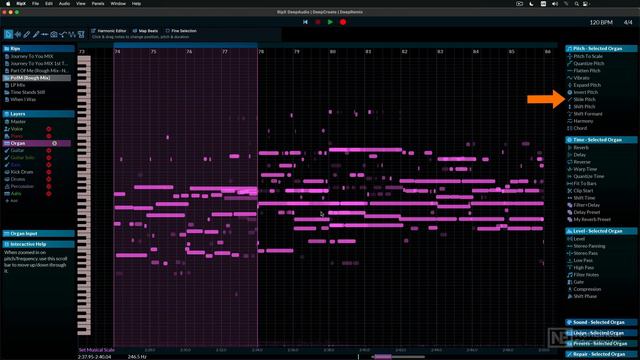Expand the Organ Input panel

pos(38,233)
